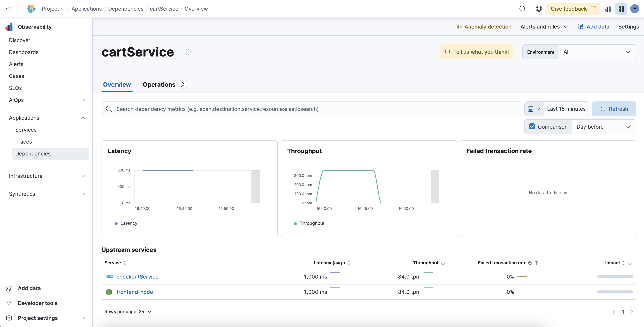The width and height of the screenshot is (644, 327).
Task: Switch to the Operations tab
Action: click(x=159, y=84)
